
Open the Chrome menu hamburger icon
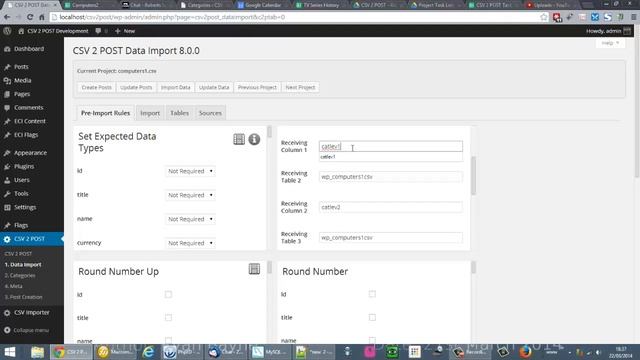tap(634, 17)
